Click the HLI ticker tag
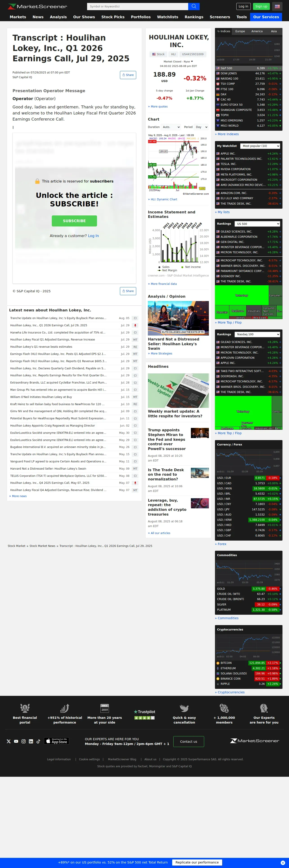289x868 pixels. [173, 54]
